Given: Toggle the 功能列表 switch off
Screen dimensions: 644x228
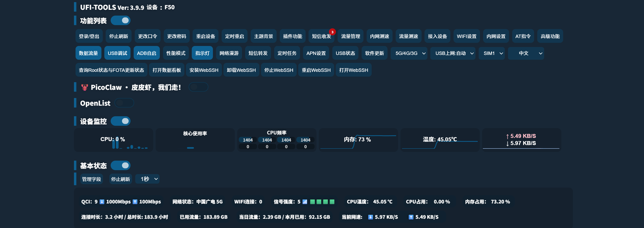Looking at the screenshot, I should pyautogui.click(x=121, y=20).
